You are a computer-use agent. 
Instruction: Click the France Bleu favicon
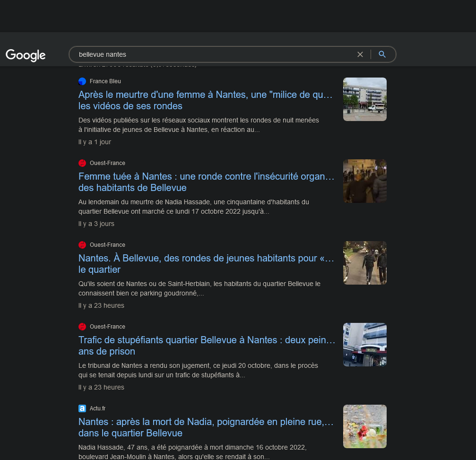82,81
